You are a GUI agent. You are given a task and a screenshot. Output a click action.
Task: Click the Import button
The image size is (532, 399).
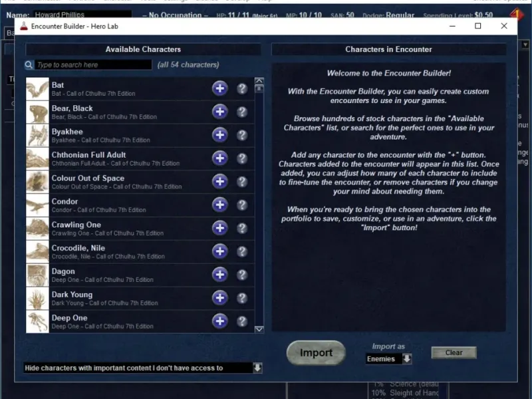(317, 353)
